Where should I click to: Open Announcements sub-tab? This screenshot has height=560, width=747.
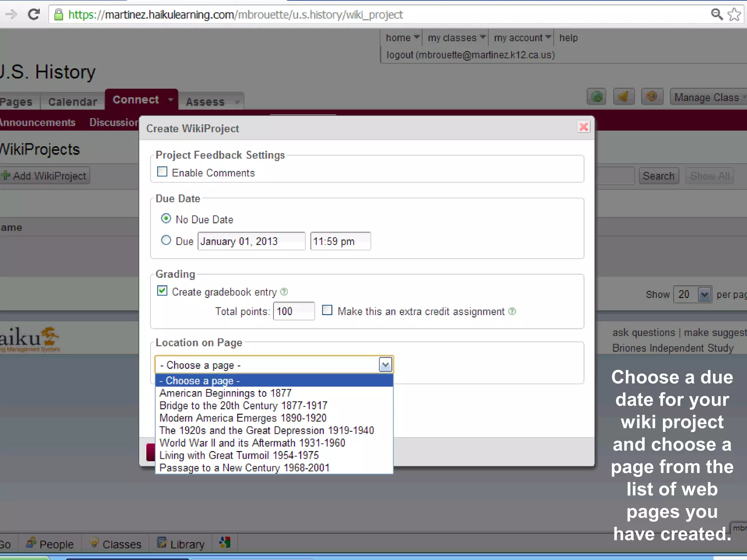click(38, 122)
